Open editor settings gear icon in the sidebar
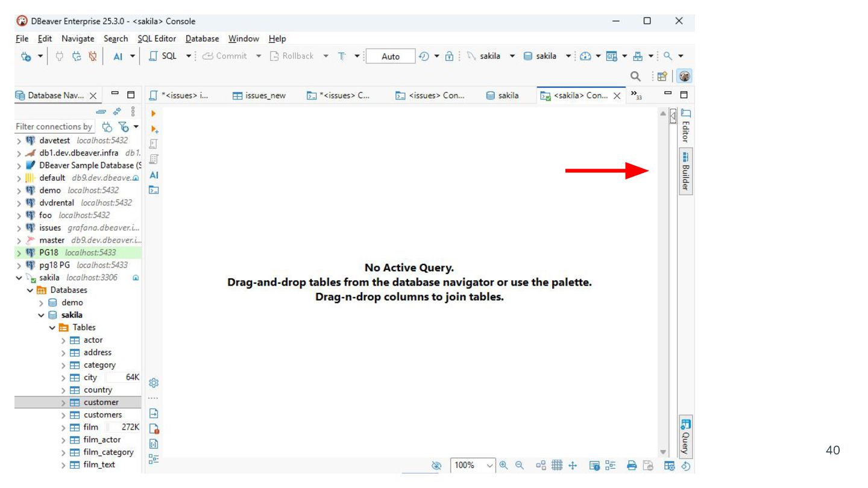 154,383
